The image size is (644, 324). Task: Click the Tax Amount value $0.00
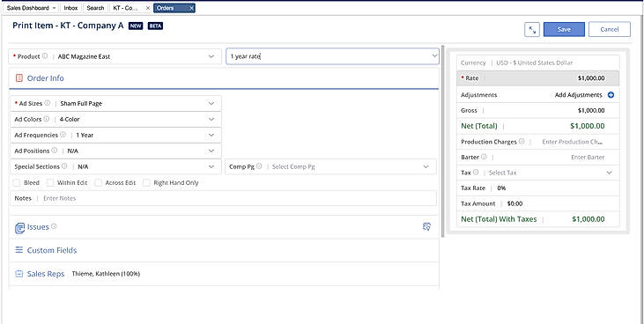tap(514, 203)
